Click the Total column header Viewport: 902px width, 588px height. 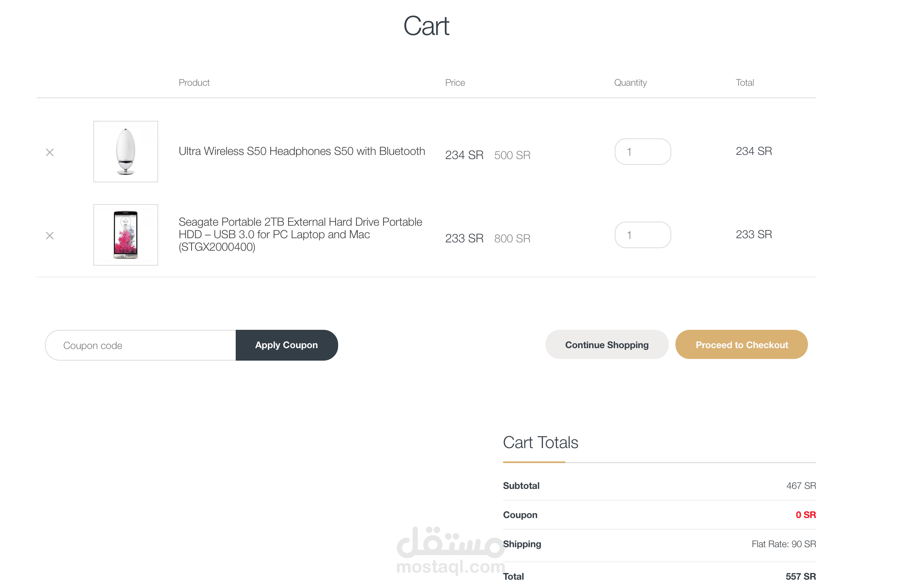(x=745, y=82)
